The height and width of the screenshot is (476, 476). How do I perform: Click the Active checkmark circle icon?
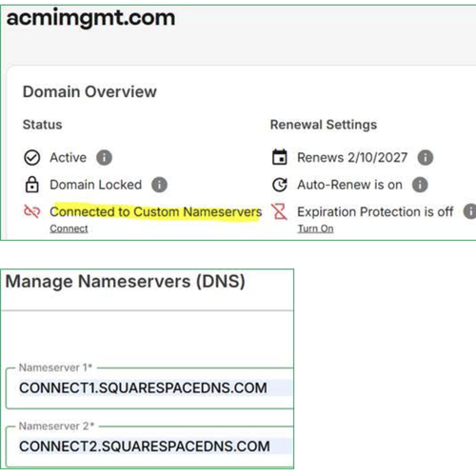(x=32, y=158)
